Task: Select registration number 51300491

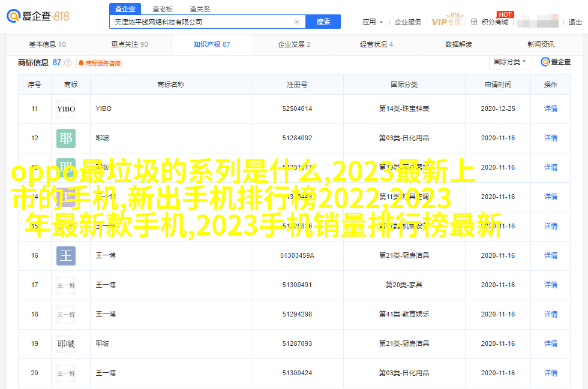Action: [297, 285]
